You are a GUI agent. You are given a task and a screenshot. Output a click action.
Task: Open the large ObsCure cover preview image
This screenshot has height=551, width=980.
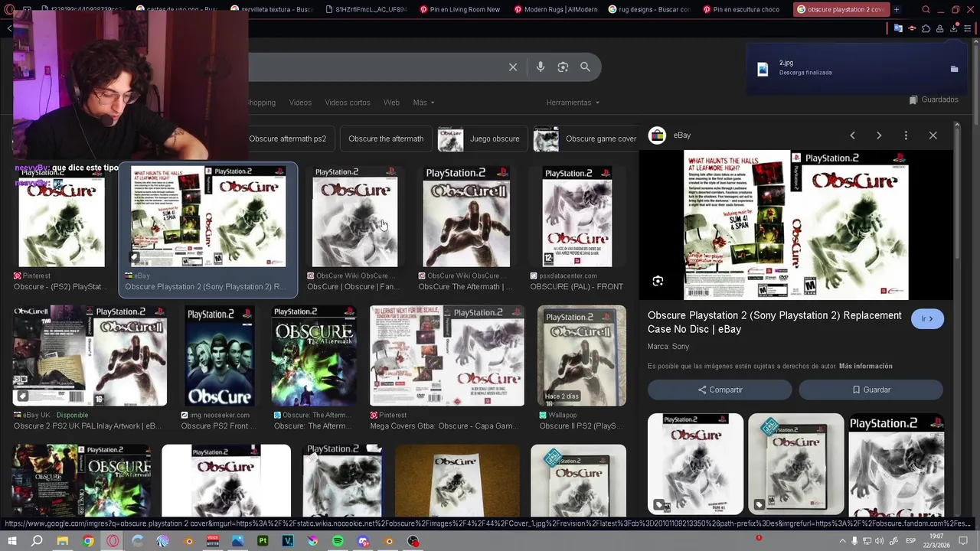796,225
